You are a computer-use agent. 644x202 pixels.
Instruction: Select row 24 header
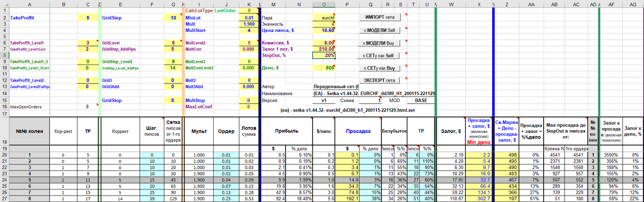(4, 179)
